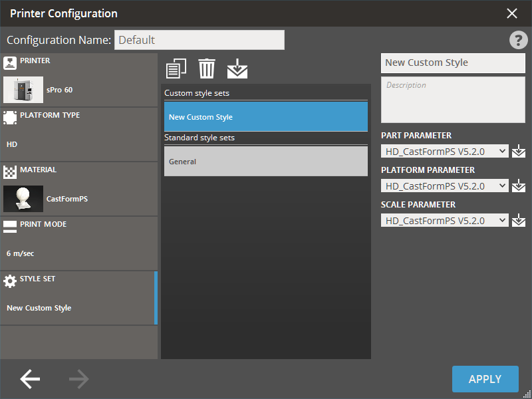Image resolution: width=532 pixels, height=399 pixels.
Task: Go back with the left arrow
Action: click(x=30, y=379)
